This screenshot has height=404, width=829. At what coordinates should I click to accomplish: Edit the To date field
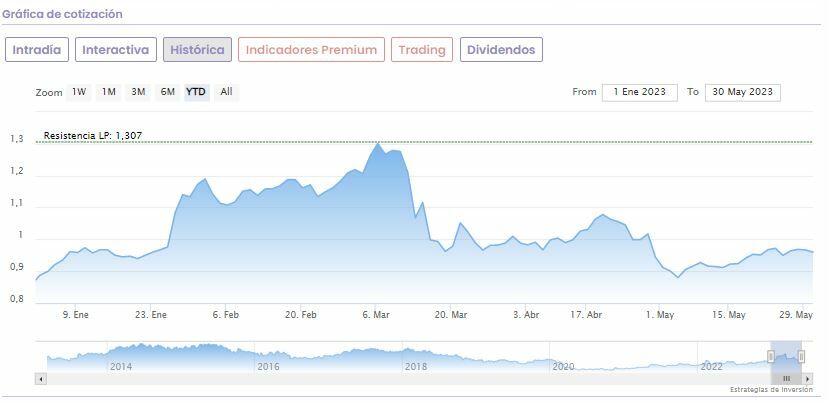[742, 92]
